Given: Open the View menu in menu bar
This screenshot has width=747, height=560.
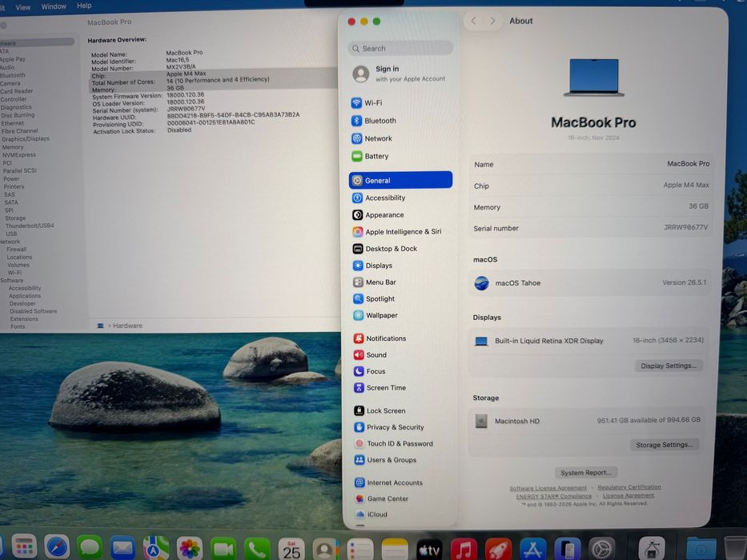Looking at the screenshot, I should coord(23,7).
